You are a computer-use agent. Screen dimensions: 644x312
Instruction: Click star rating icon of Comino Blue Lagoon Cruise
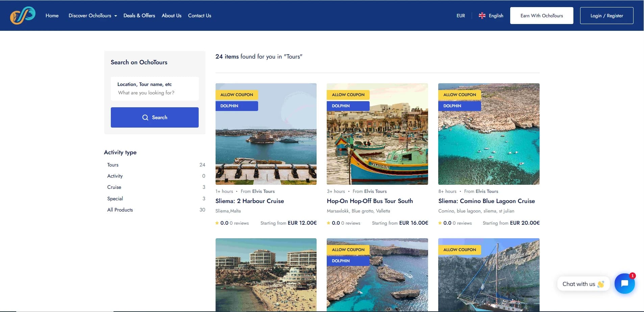[x=440, y=223]
